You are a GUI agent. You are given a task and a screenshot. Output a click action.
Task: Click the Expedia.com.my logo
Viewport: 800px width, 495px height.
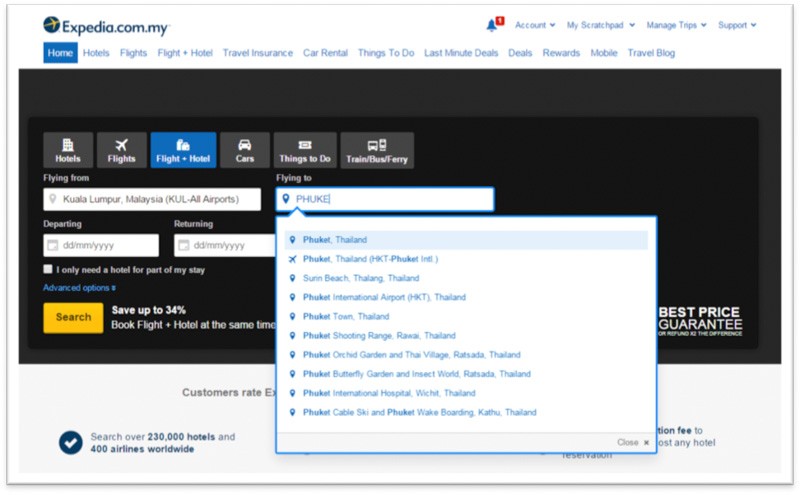point(106,26)
